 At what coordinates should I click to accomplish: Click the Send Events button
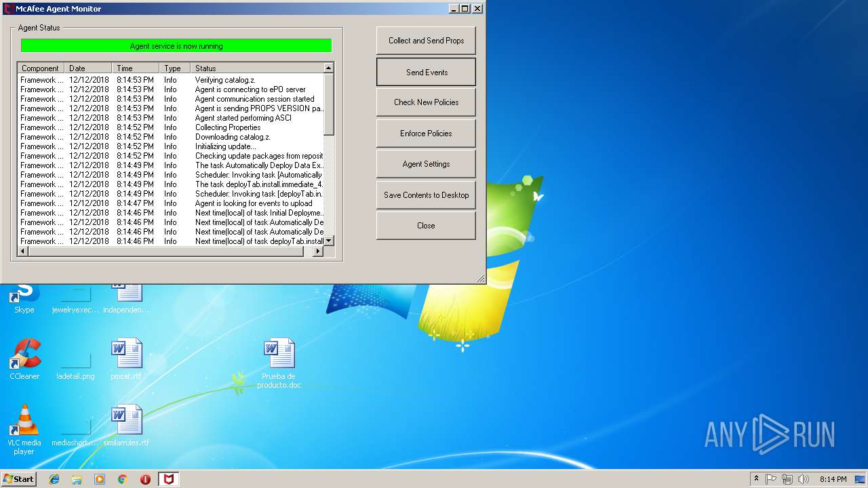coord(426,72)
